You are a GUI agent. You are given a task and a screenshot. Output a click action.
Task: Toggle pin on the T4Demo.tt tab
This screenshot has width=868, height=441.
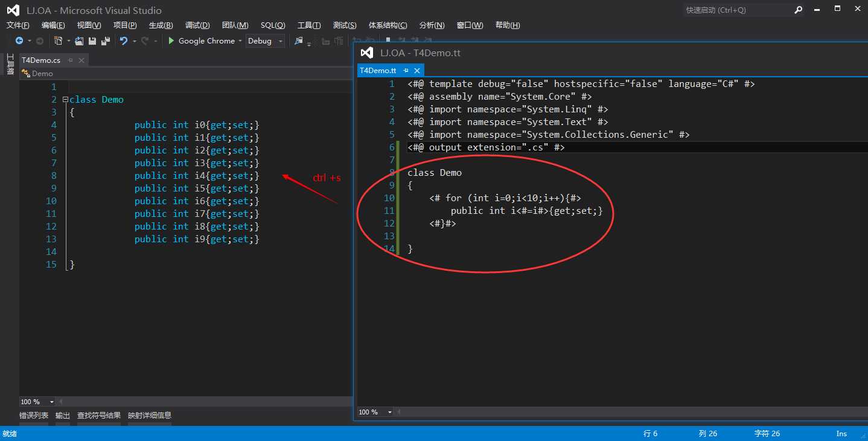click(406, 70)
